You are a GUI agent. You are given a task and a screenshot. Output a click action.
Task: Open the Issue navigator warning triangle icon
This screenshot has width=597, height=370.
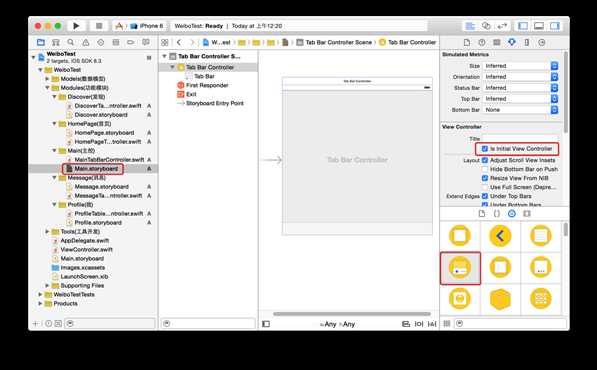coord(86,42)
